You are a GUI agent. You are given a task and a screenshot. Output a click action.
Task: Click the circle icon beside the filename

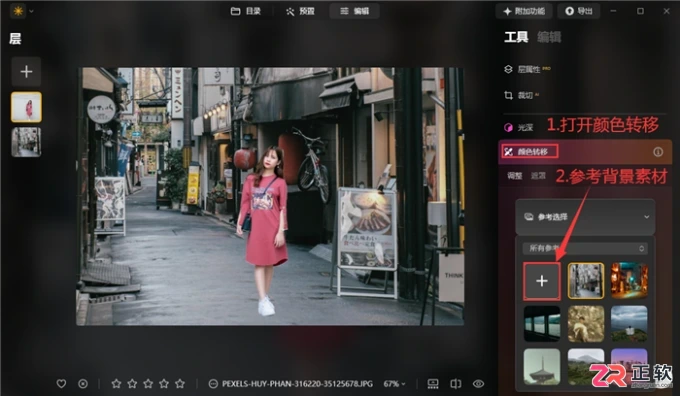pyautogui.click(x=213, y=384)
